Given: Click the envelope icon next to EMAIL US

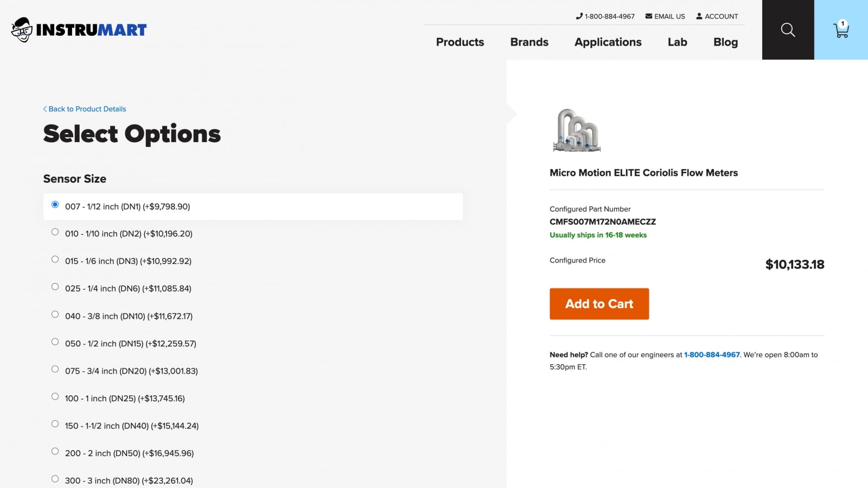Looking at the screenshot, I should pyautogui.click(x=648, y=16).
